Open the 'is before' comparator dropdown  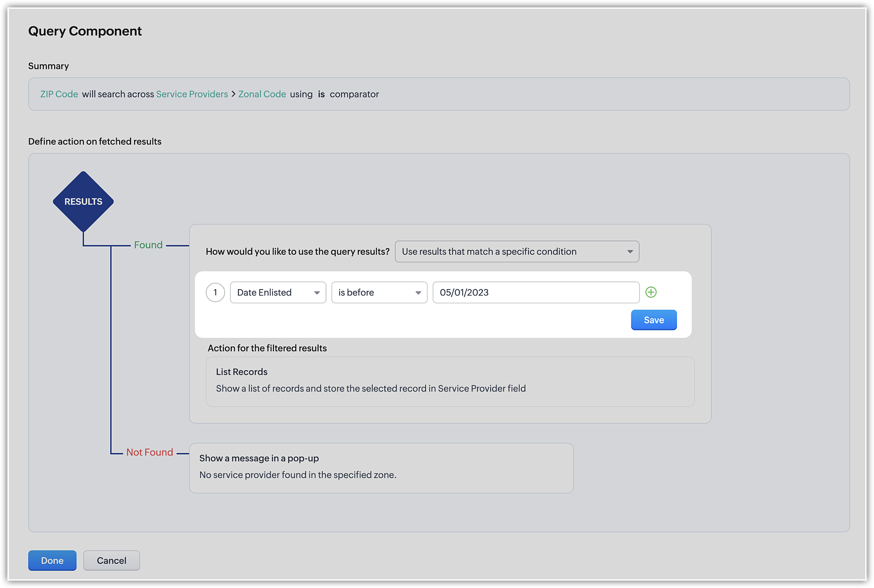point(379,292)
